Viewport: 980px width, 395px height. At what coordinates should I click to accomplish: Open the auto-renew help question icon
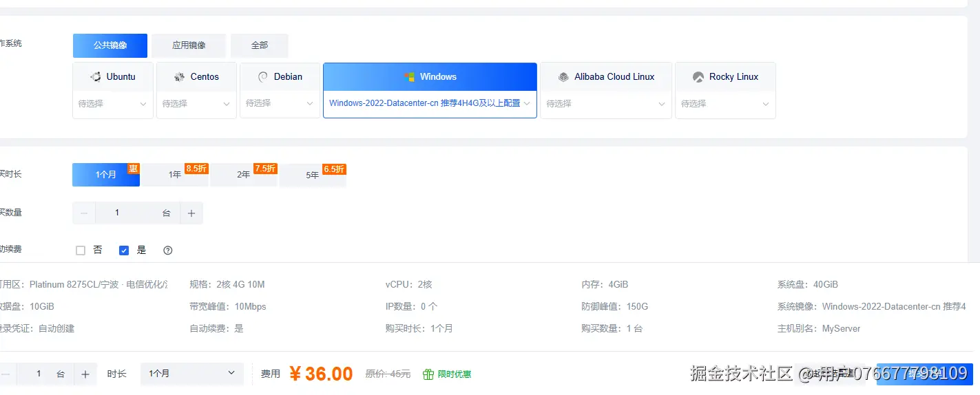[168, 250]
